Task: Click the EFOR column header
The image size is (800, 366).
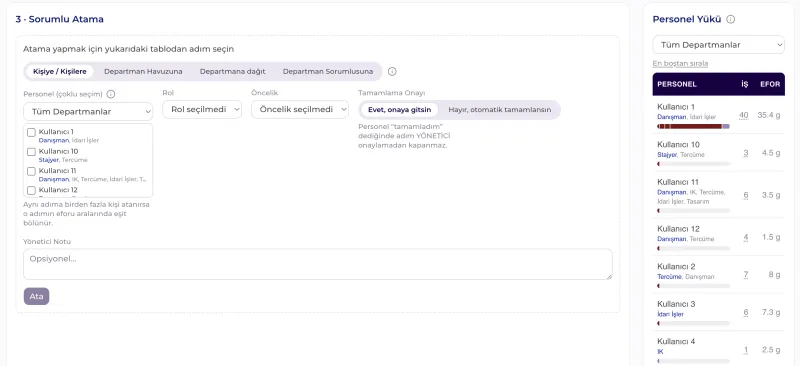Action: coord(770,84)
